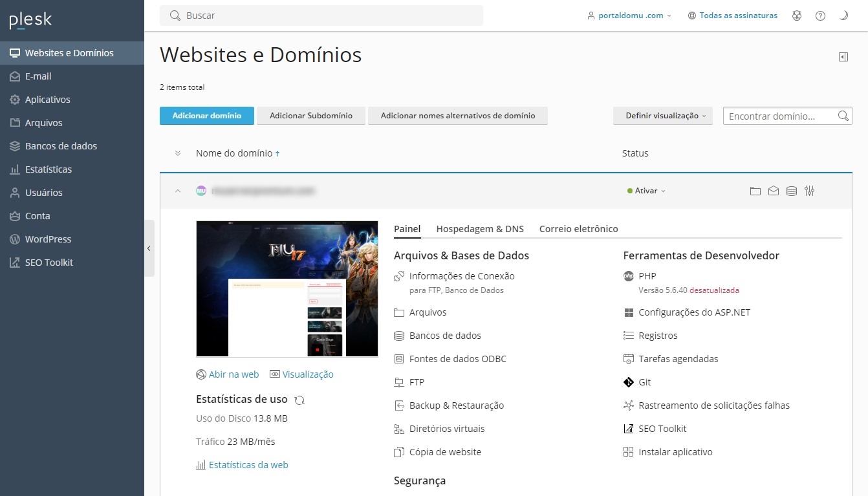
Task: Select the Painel tab
Action: (407, 229)
